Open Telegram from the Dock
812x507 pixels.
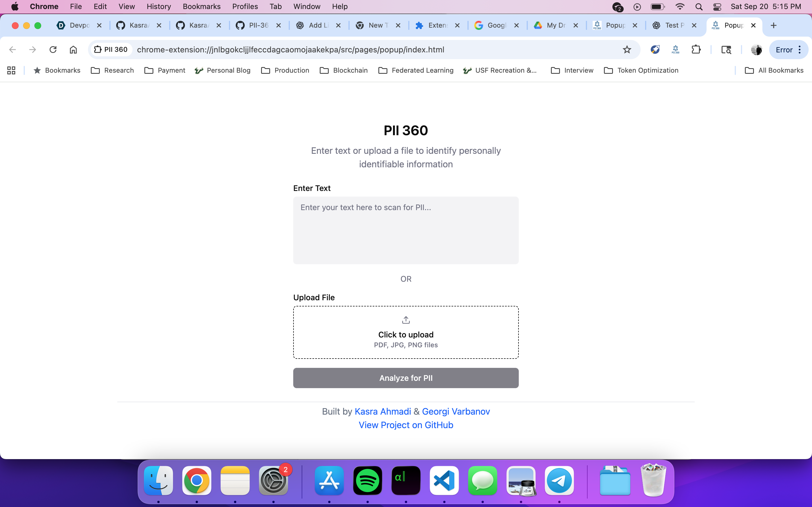[559, 481]
